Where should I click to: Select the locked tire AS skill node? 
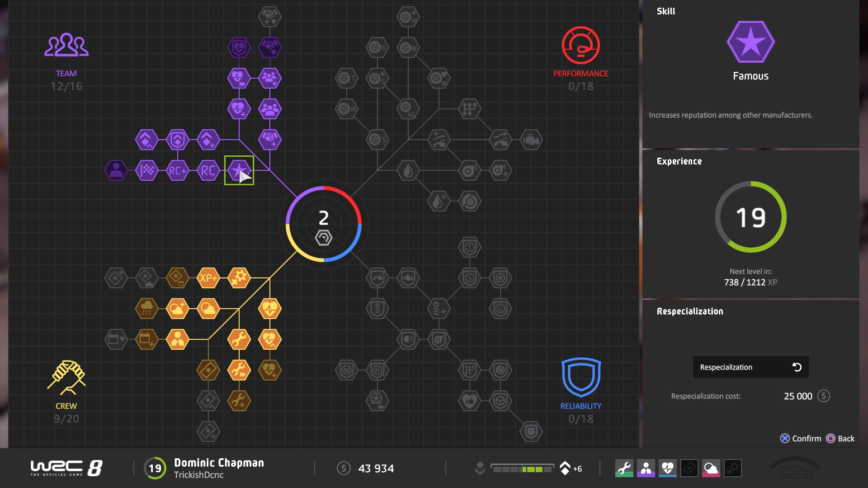click(x=408, y=109)
